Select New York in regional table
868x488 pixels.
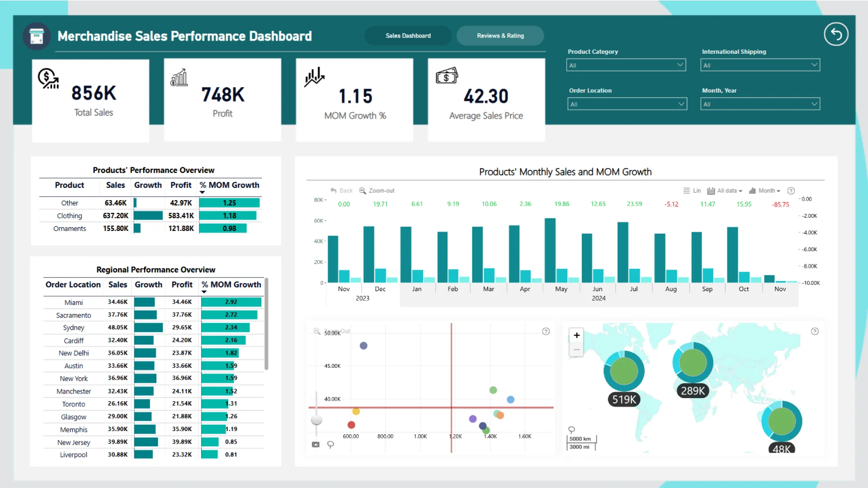click(154, 378)
